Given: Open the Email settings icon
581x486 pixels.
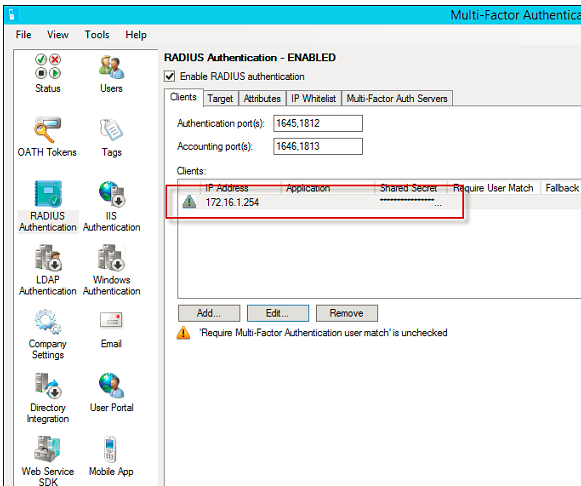Looking at the screenshot, I should (111, 320).
